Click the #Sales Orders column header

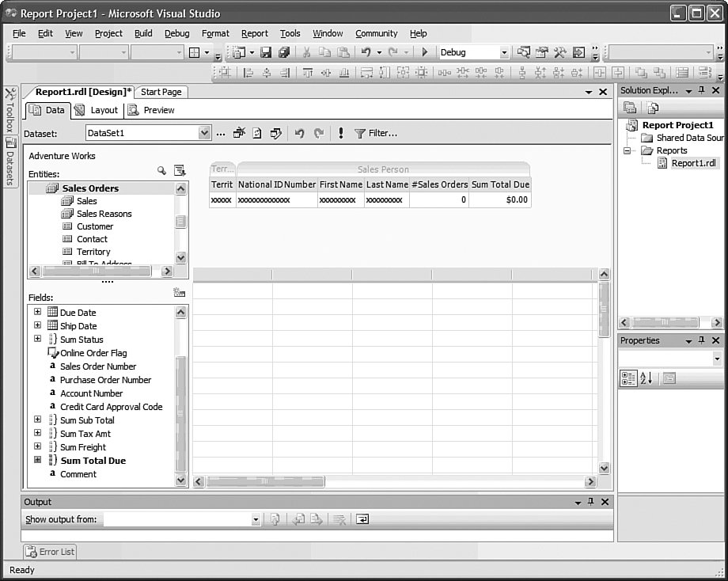click(439, 184)
